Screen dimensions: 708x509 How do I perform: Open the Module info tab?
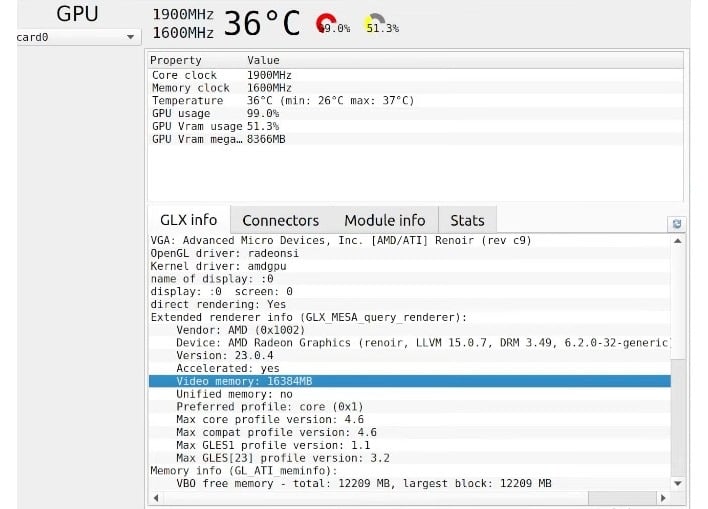point(385,220)
